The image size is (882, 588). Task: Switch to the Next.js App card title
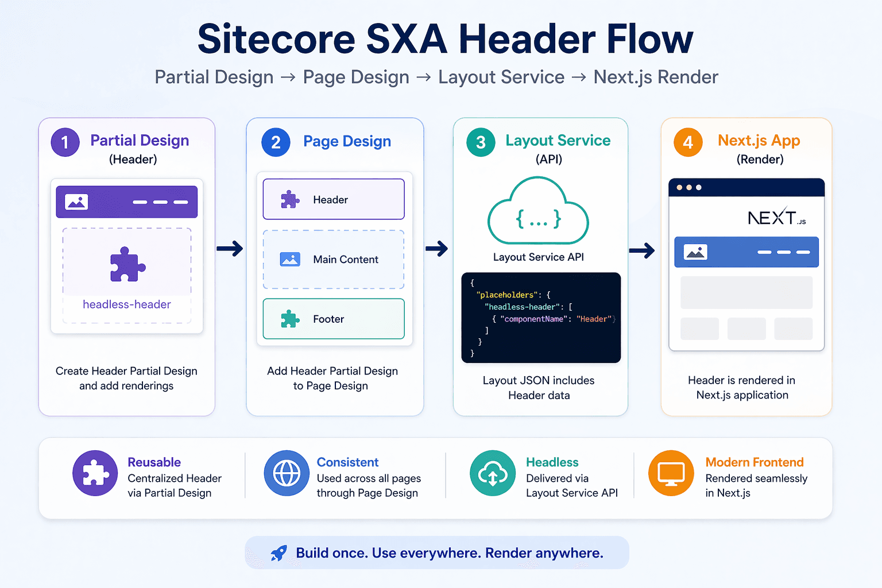click(759, 140)
